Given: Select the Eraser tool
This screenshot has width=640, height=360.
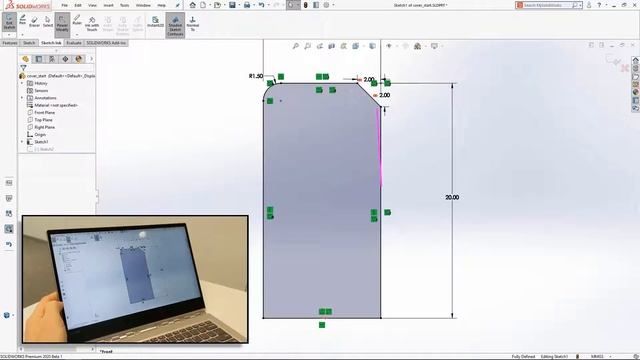Looking at the screenshot, I should point(34,21).
